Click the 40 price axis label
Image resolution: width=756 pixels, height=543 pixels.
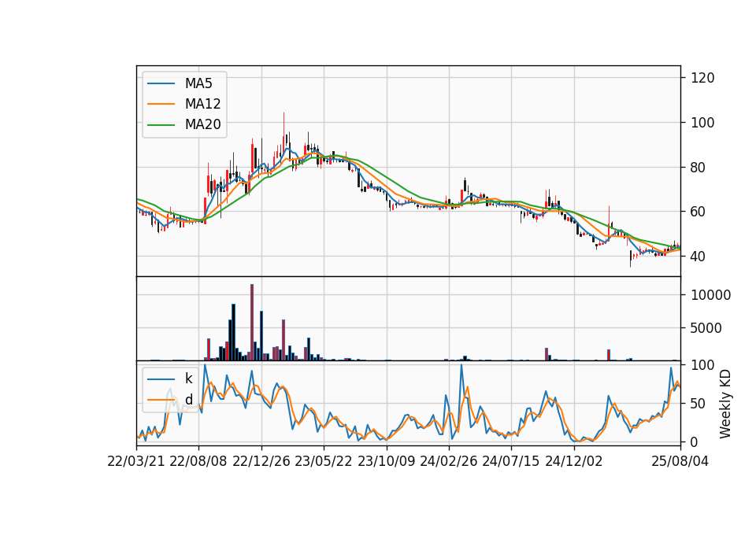click(699, 257)
